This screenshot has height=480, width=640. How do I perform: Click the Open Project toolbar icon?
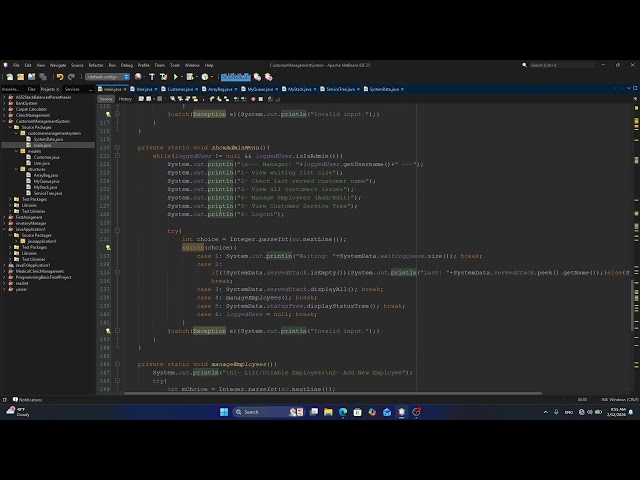31,77
